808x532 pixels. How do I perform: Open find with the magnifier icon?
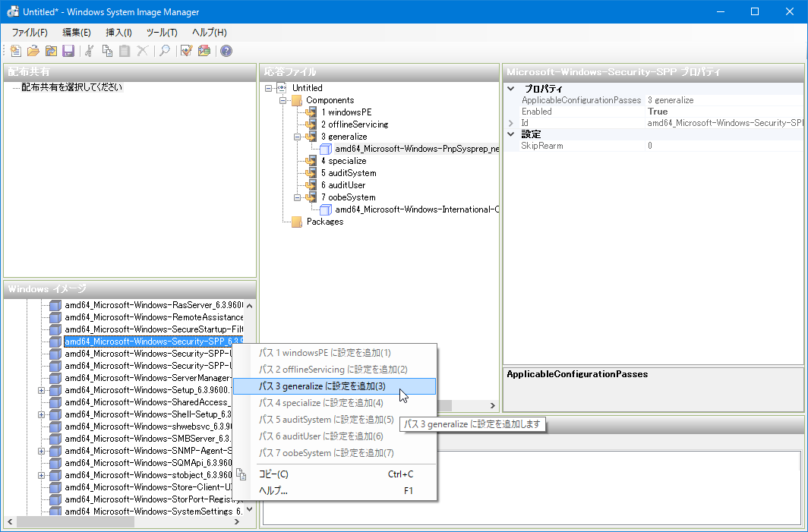pos(165,51)
